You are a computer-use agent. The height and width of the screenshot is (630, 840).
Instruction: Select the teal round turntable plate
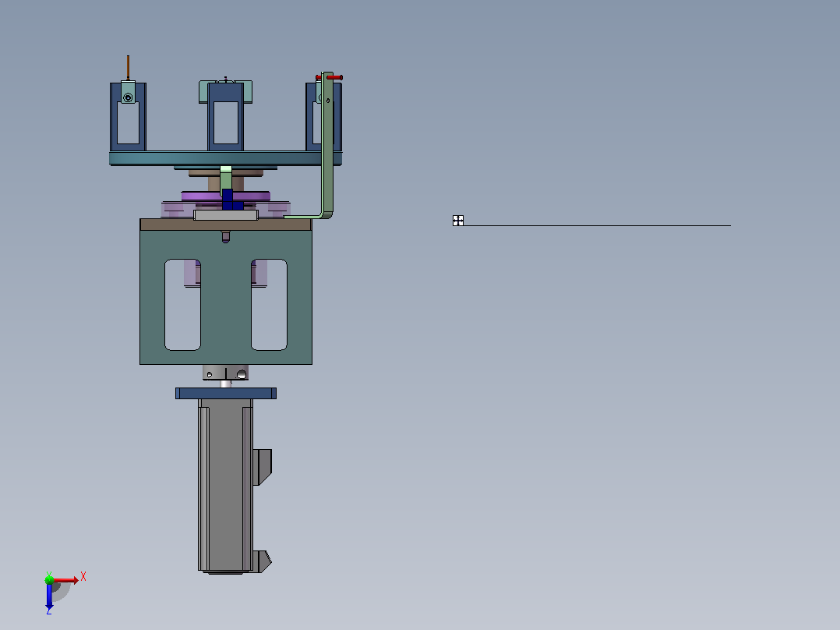coord(225,158)
